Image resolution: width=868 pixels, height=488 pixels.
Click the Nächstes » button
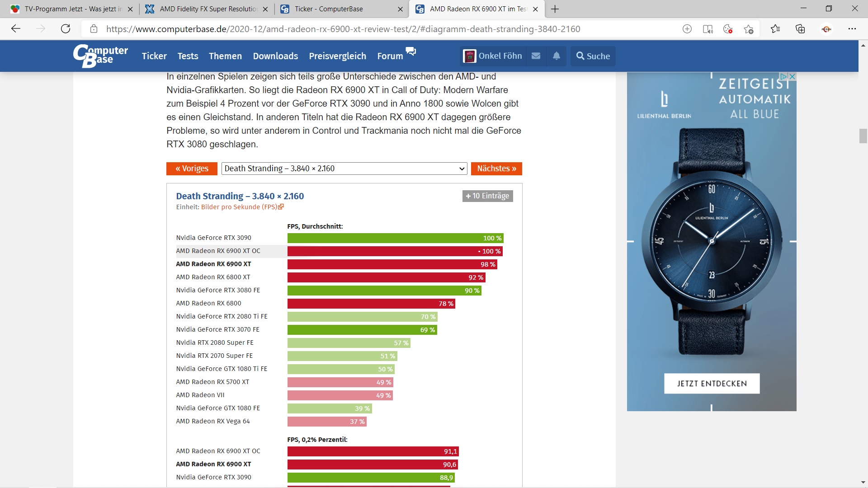pos(496,169)
